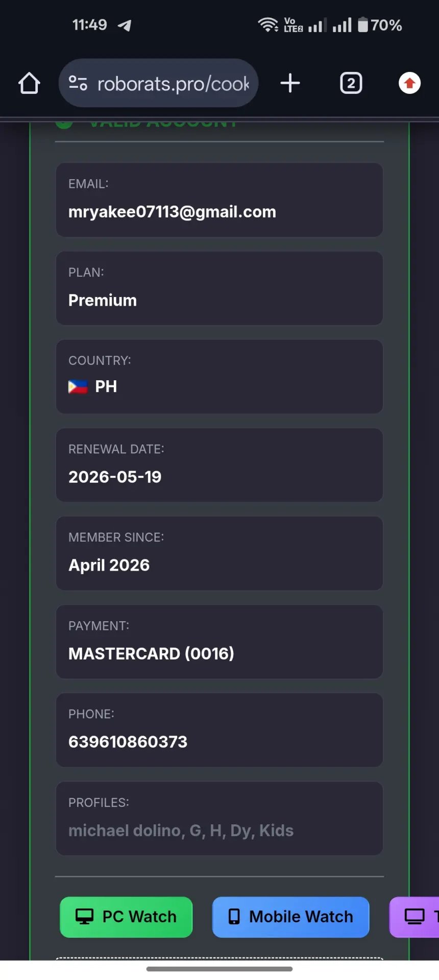Tap the Premium plan field
Image resolution: width=439 pixels, height=980 pixels.
click(219, 288)
